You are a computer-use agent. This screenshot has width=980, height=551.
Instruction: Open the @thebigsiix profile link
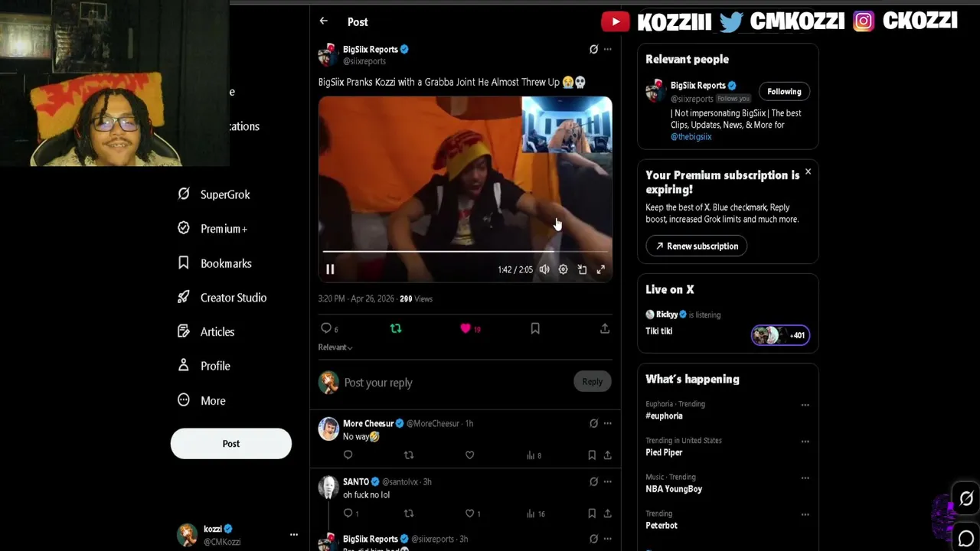tap(691, 137)
